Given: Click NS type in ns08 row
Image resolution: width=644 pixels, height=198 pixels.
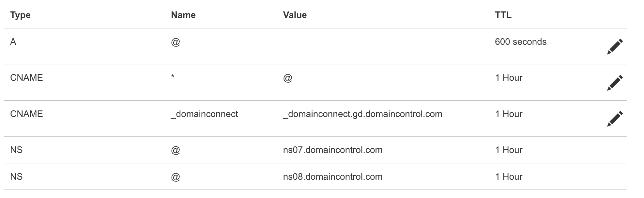Looking at the screenshot, I should coord(16,177).
